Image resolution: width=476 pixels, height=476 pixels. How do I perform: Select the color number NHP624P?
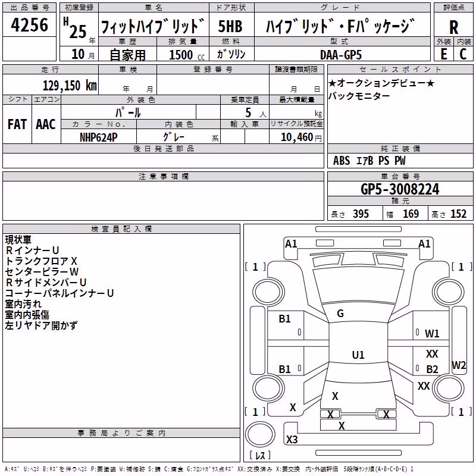pos(98,137)
